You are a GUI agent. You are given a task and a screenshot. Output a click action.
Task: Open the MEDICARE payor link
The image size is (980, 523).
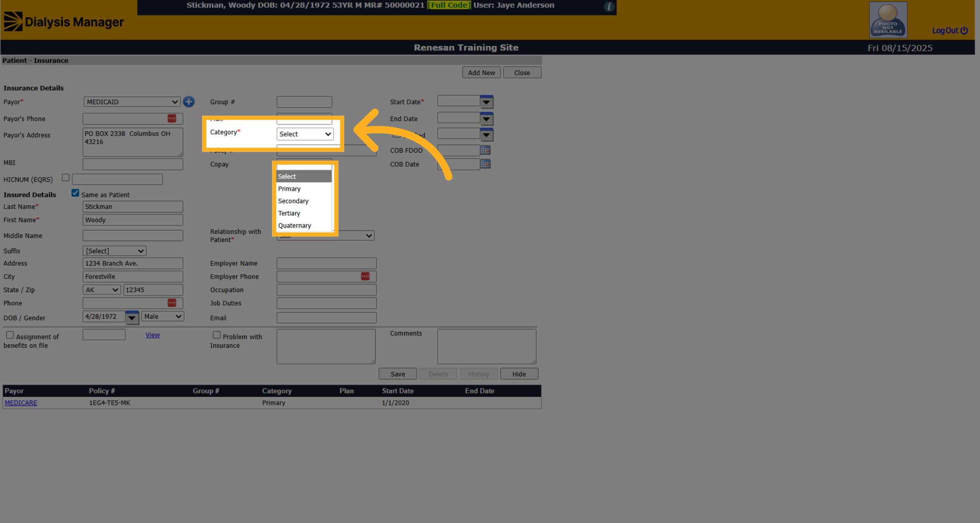click(21, 402)
